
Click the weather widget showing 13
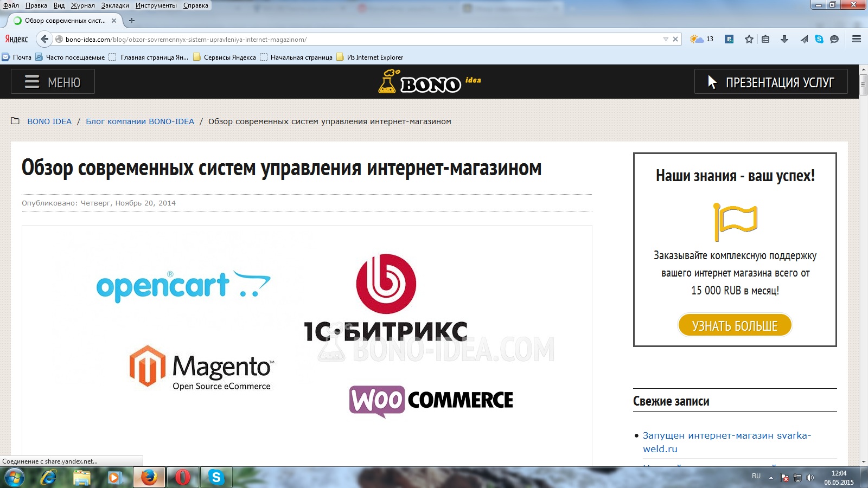tap(701, 39)
